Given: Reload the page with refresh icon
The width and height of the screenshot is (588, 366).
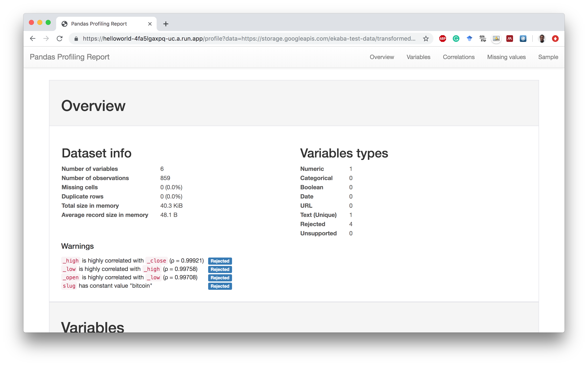Looking at the screenshot, I should point(59,39).
